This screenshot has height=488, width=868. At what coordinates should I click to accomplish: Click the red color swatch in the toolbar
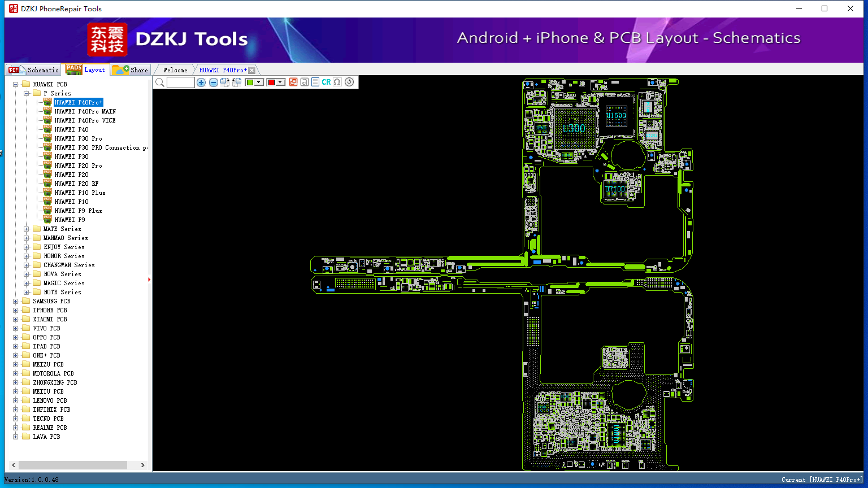point(271,82)
